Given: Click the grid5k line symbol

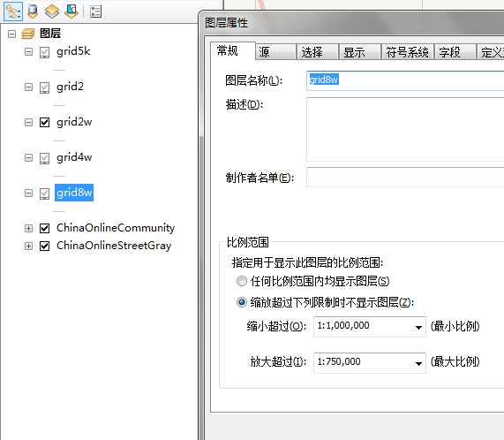Looking at the screenshot, I should pyautogui.click(x=59, y=70).
